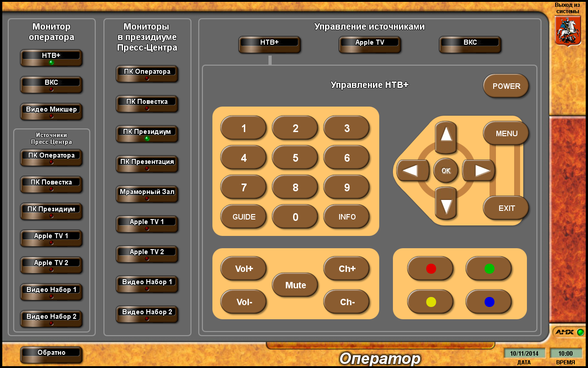Go to previous channel with Ch-
This screenshot has width=588, height=368.
[346, 302]
